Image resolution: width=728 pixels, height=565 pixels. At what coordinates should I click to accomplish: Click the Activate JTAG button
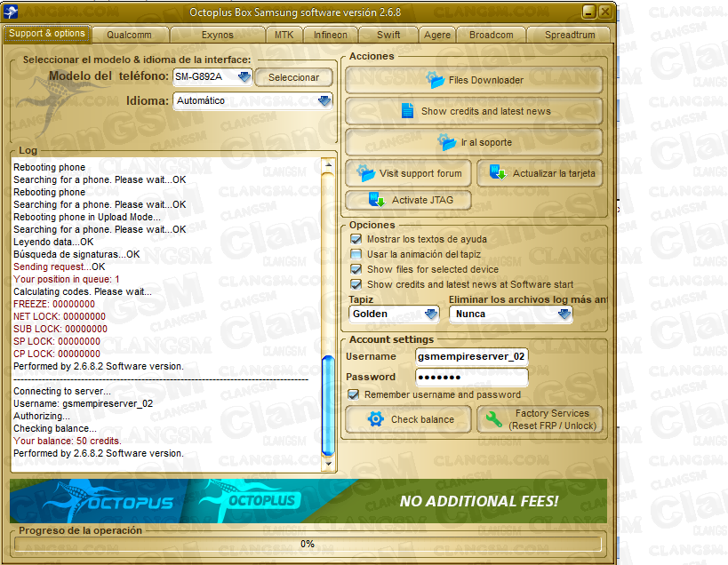click(409, 200)
